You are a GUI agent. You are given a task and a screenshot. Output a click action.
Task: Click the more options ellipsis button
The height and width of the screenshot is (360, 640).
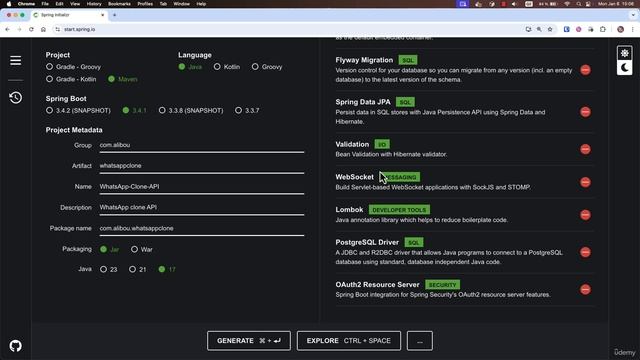click(x=420, y=340)
